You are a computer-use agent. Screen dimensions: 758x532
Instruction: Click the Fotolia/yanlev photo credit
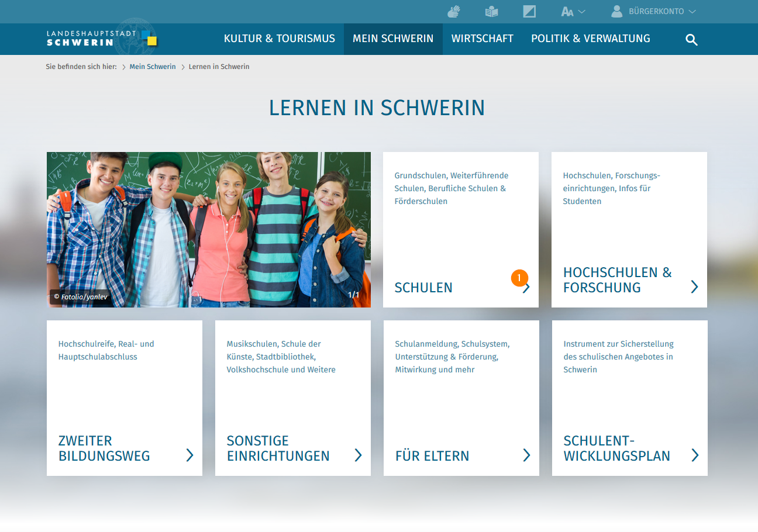[x=81, y=297]
